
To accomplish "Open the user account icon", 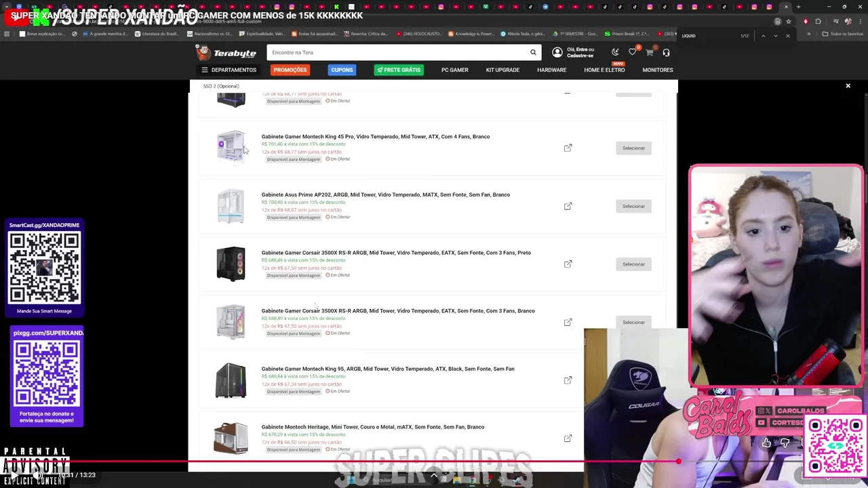I will 557,52.
